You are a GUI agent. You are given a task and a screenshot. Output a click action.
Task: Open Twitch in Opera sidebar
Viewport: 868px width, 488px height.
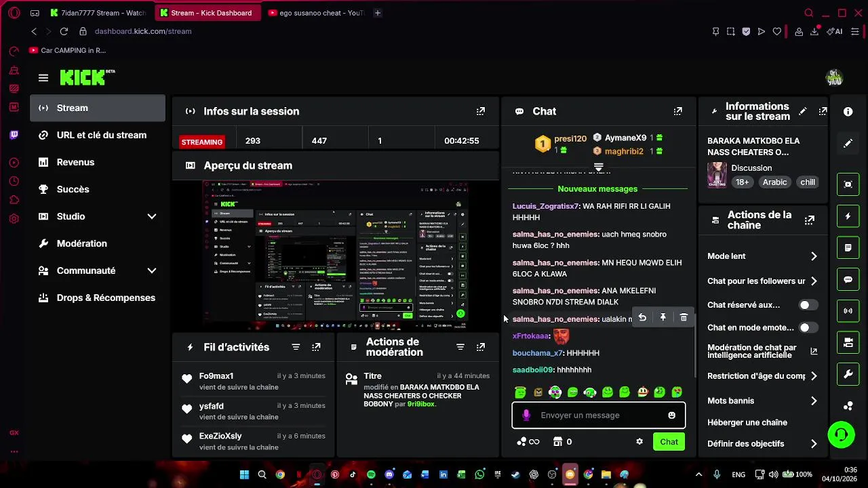pos(14,135)
